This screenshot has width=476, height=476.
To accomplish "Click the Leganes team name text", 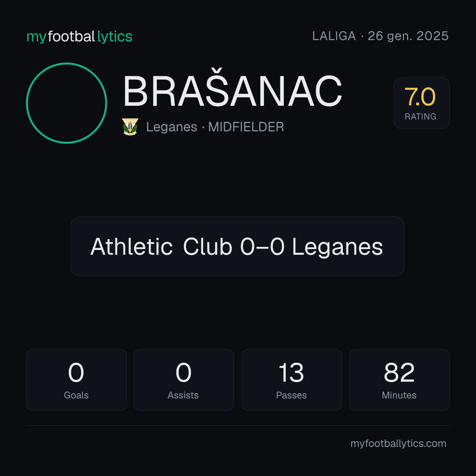I will (x=171, y=127).
